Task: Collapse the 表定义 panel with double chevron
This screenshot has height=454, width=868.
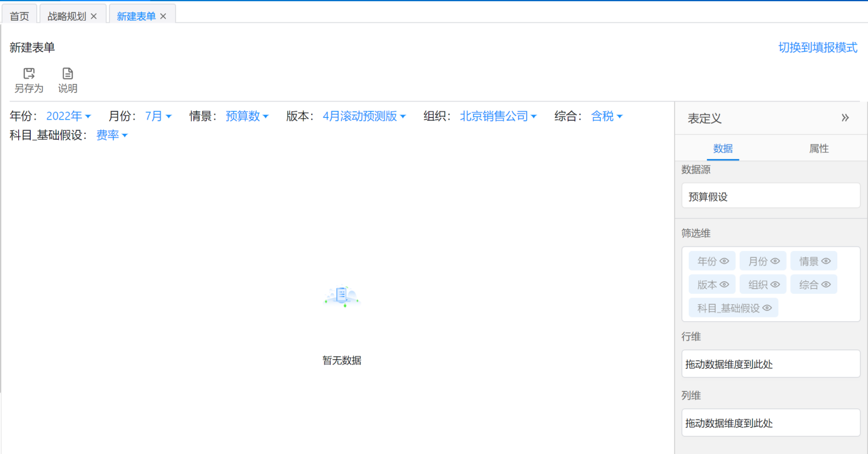Action: point(845,118)
